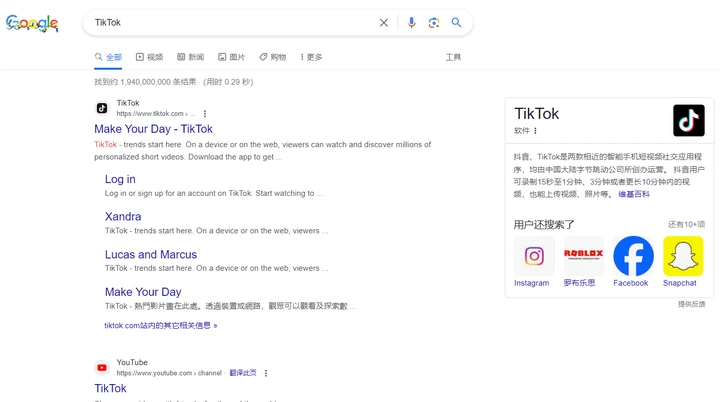Image resolution: width=720 pixels, height=402 pixels.
Task: Click 提供反馈 below knowledge panel
Action: coord(692,304)
